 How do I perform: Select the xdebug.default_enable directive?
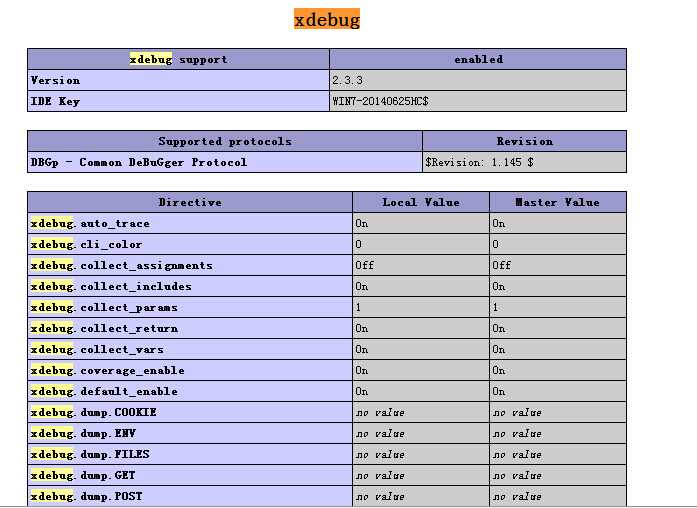190,392
